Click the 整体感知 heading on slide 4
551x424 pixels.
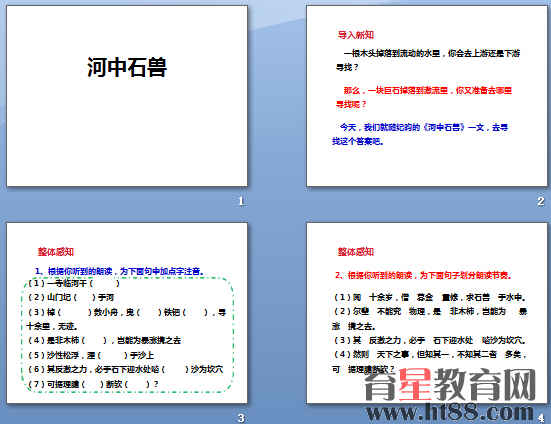coord(356,252)
